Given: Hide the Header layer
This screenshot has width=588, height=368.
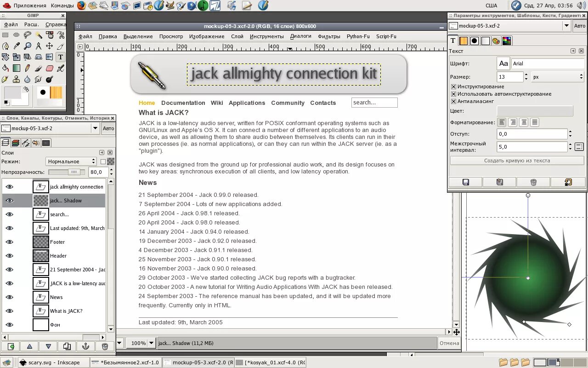Looking at the screenshot, I should (9, 256).
